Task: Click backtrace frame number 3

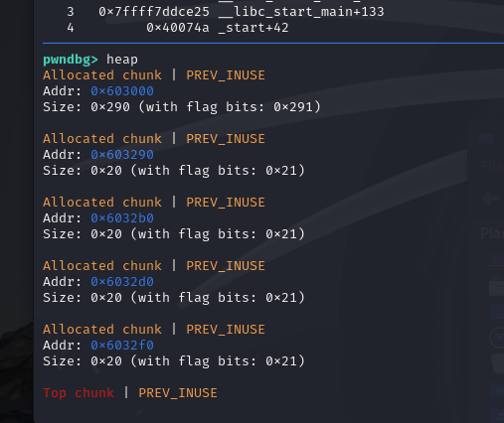Action: 71,12
